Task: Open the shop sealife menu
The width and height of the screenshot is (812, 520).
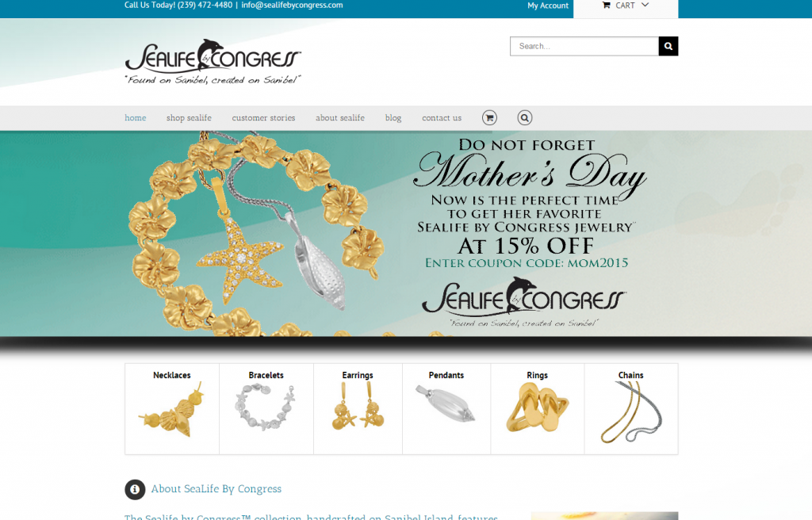Action: pyautogui.click(x=189, y=118)
